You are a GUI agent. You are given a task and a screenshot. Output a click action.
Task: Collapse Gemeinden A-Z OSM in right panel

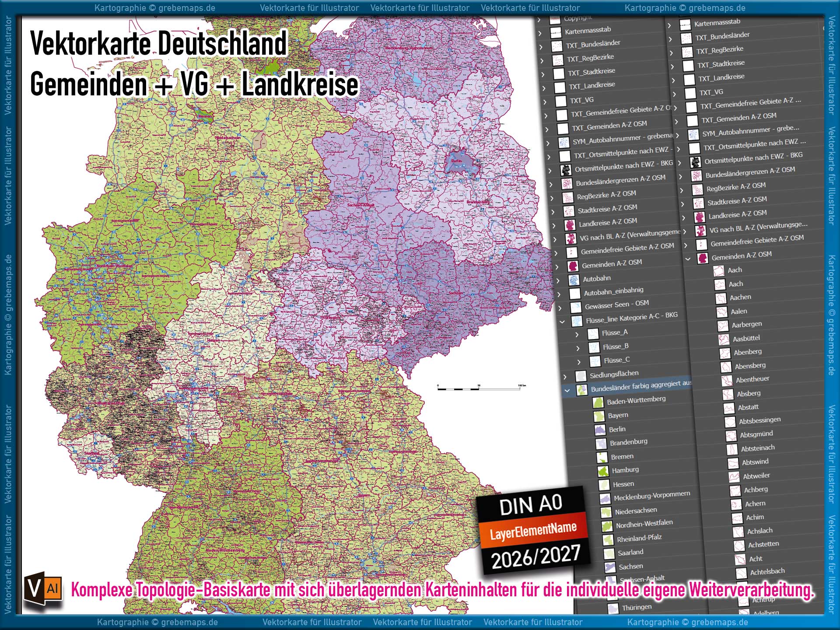click(x=688, y=259)
